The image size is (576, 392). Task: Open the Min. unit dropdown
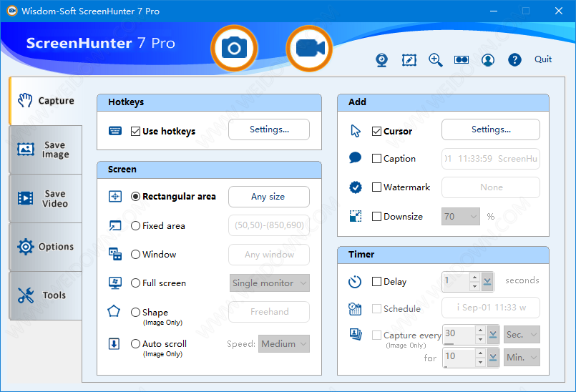click(x=522, y=358)
